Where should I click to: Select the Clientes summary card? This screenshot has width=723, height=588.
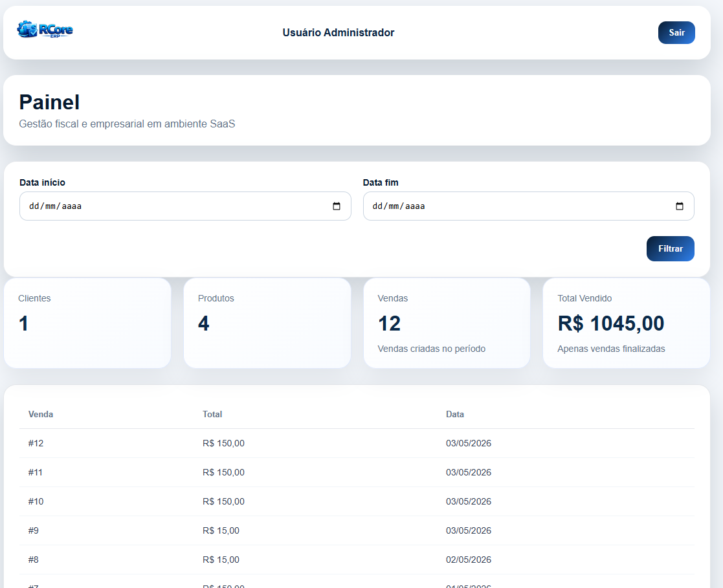pos(87,323)
